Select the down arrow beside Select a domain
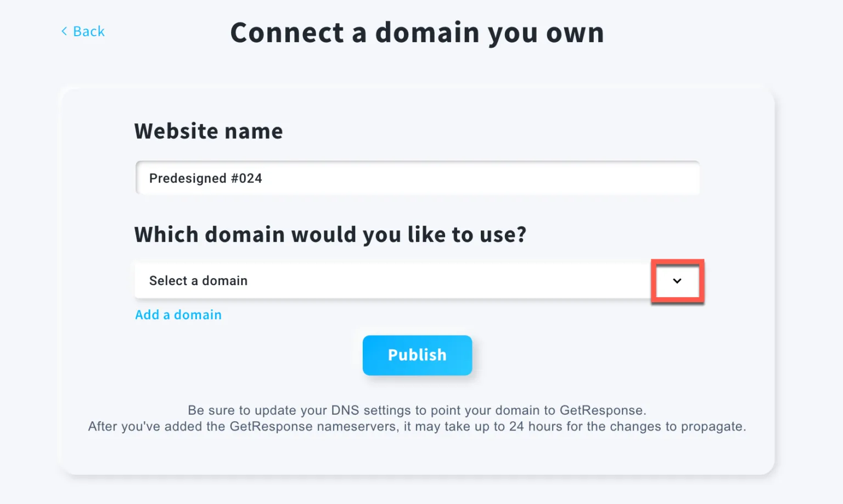Image resolution: width=843 pixels, height=504 pixels. tap(677, 281)
